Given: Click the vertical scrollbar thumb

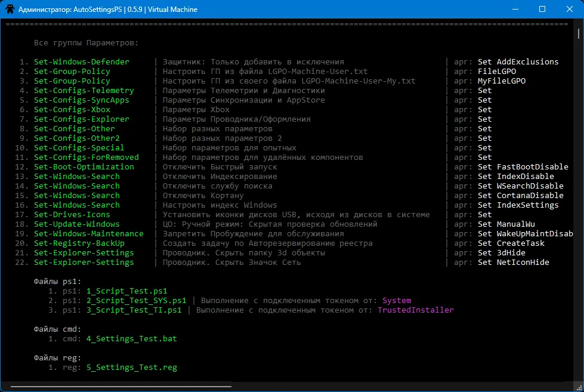Looking at the screenshot, I should coord(579,33).
